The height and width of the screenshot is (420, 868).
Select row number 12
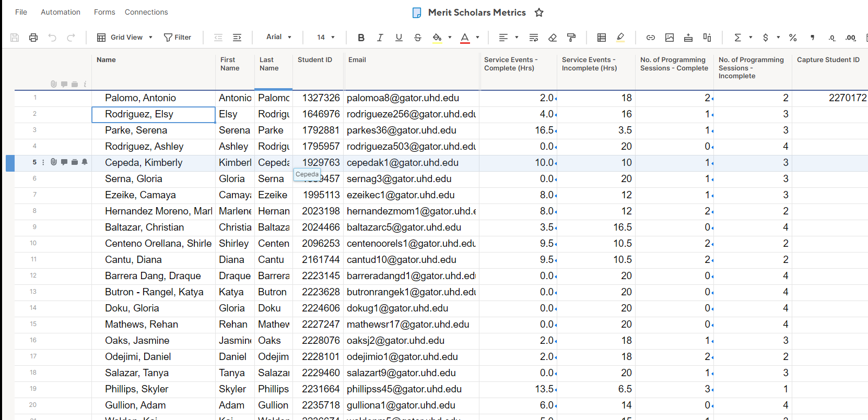click(33, 275)
